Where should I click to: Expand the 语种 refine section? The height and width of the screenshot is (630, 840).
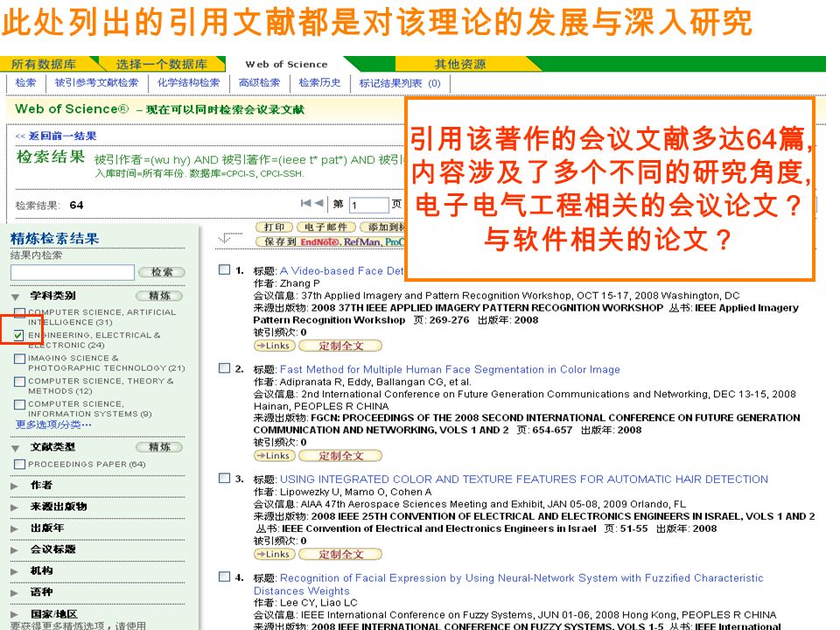15,593
